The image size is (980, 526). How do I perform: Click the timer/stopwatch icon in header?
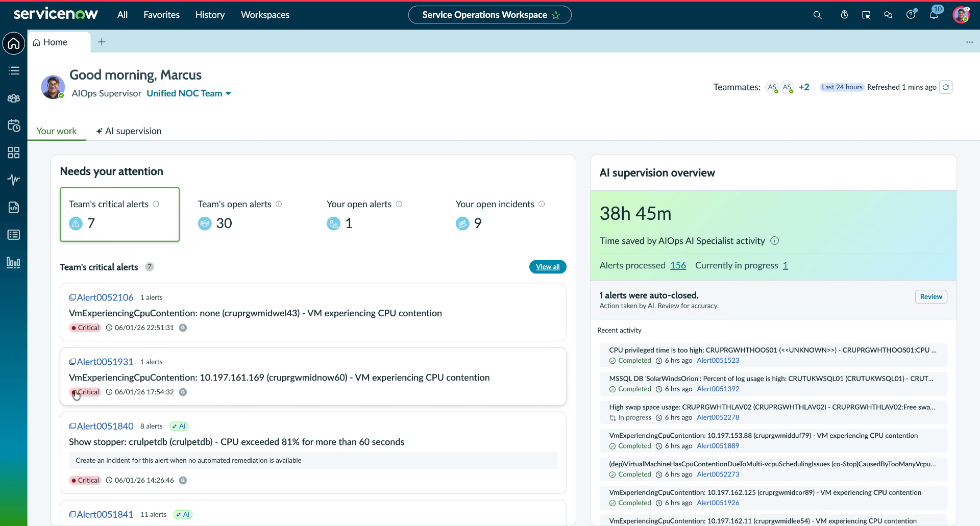tap(844, 15)
